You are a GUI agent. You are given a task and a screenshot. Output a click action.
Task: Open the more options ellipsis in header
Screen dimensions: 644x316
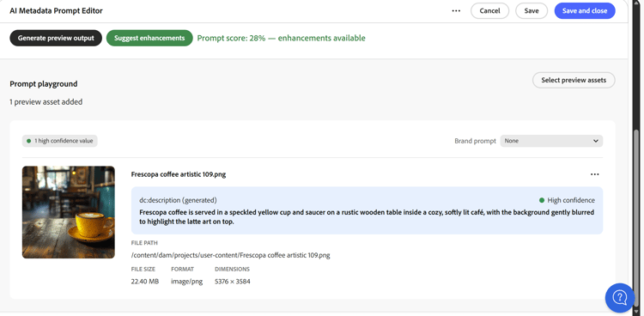click(456, 10)
